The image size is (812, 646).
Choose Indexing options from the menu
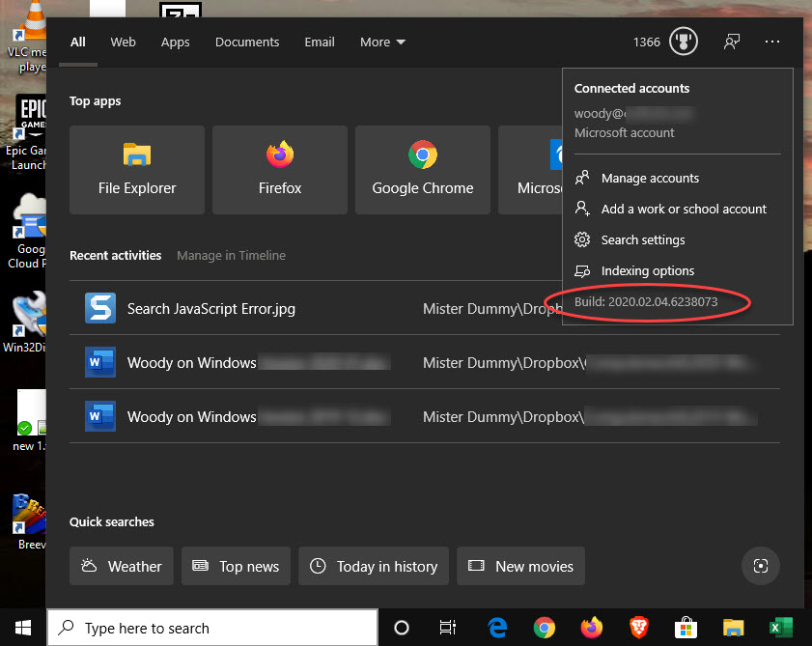coord(647,271)
